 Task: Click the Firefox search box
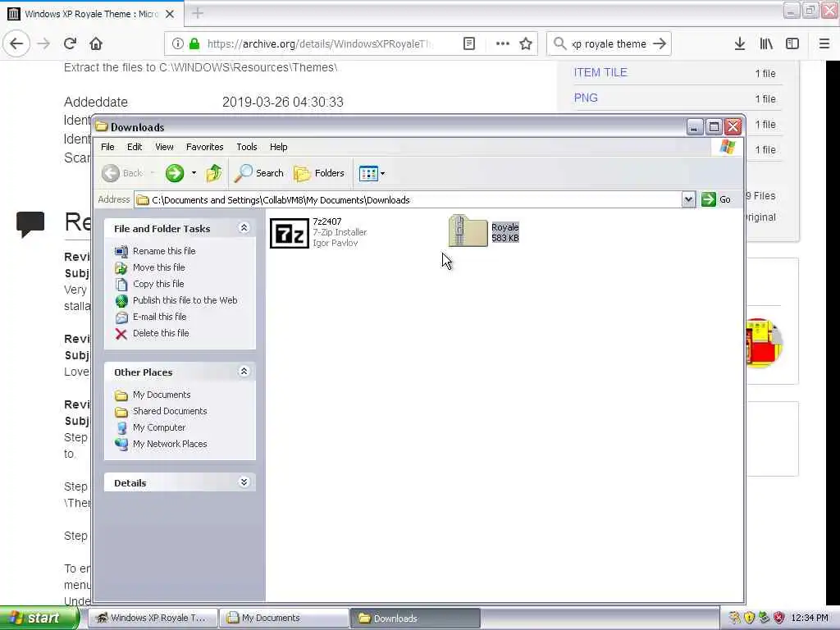click(609, 44)
